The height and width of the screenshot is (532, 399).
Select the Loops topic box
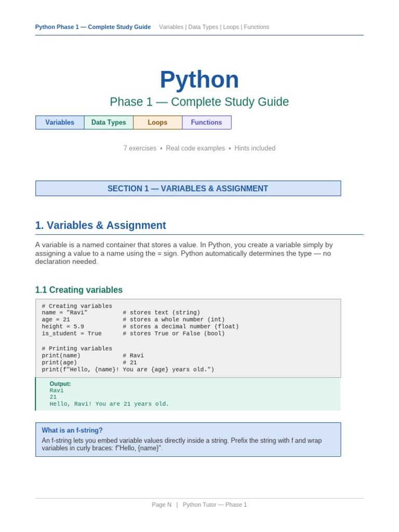(157, 123)
